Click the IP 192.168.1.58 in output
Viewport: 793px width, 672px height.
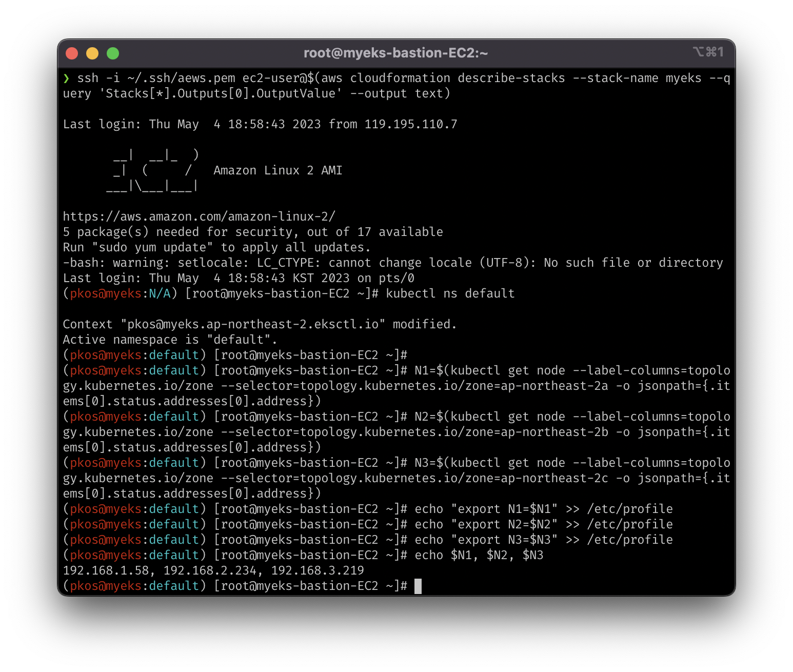(x=106, y=570)
